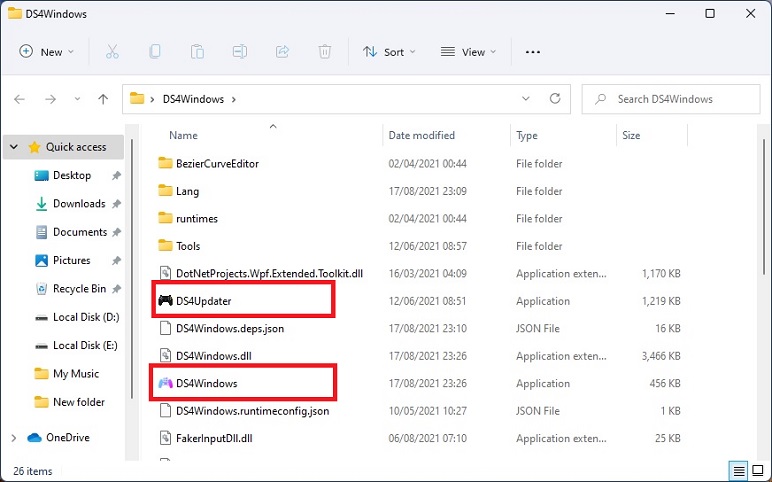Click the Rename icon in toolbar
The height and width of the screenshot is (482, 772).
(x=240, y=52)
